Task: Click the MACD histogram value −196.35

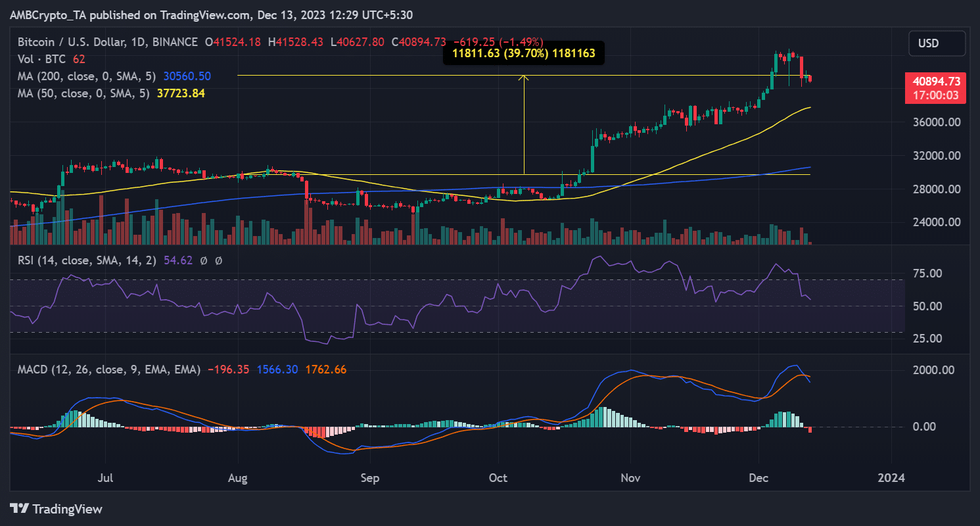Action: tap(228, 370)
